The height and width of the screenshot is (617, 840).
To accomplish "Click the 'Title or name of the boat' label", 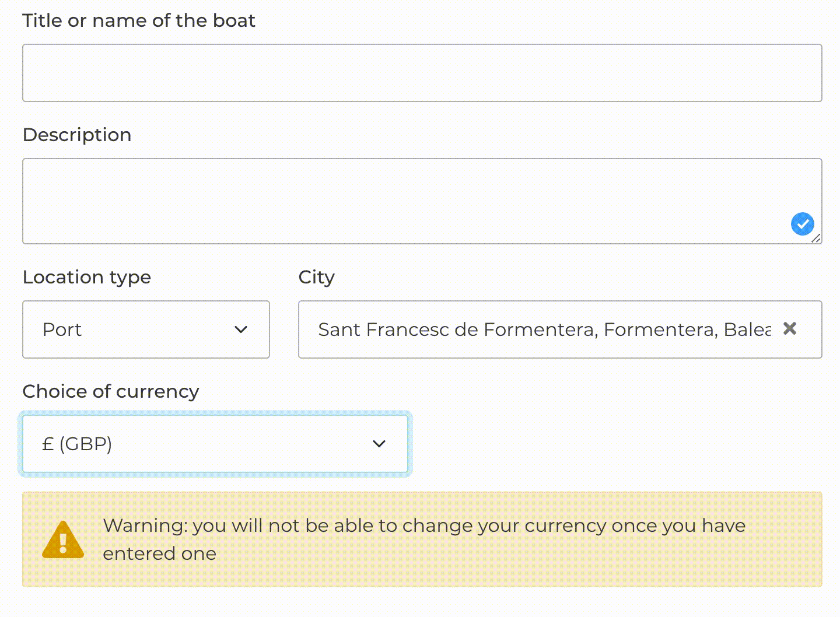I will click(139, 20).
